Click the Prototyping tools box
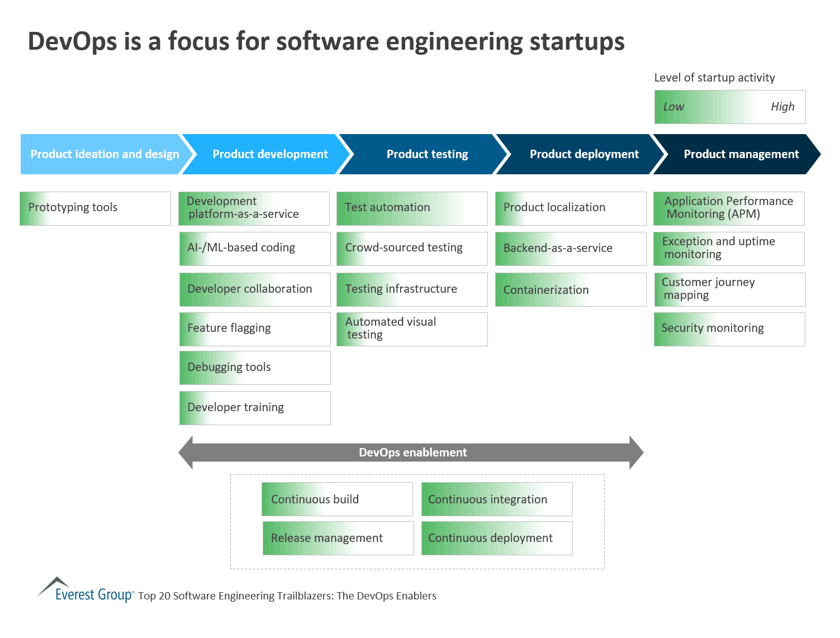 [95, 208]
